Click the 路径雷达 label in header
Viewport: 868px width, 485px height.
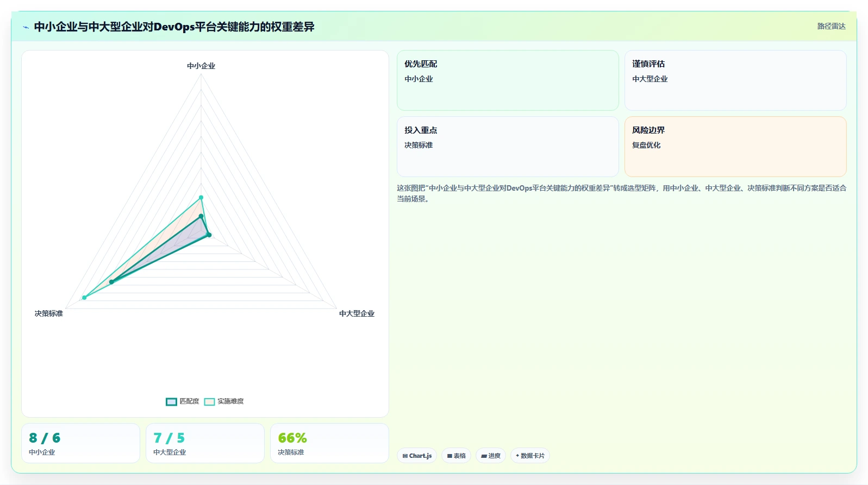(x=831, y=26)
